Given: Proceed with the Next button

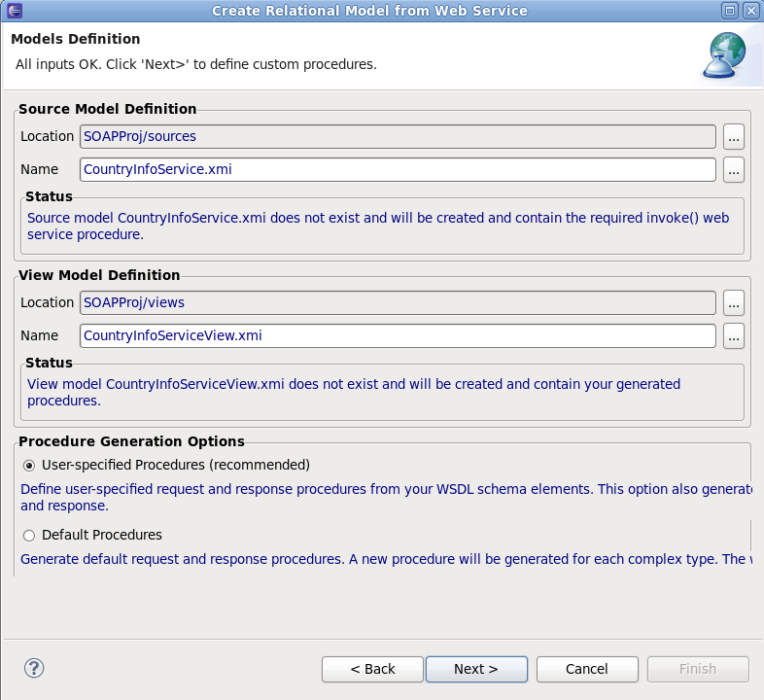Looking at the screenshot, I should coord(476,669).
